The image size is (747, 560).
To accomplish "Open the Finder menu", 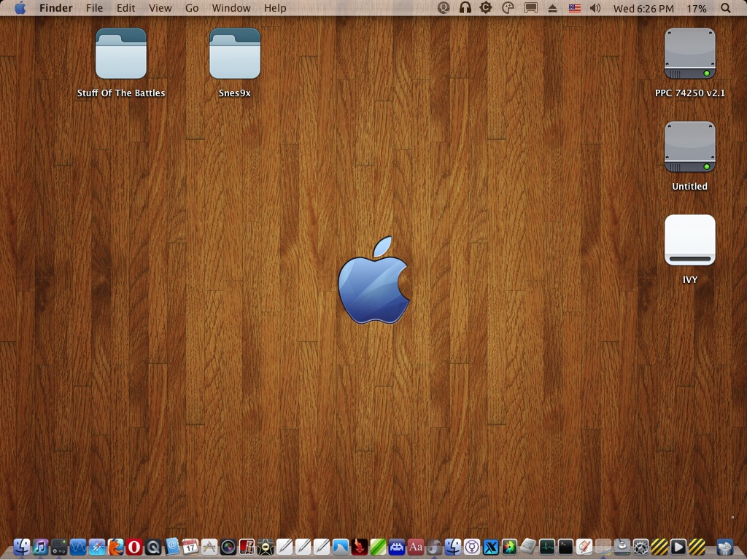I will [55, 8].
